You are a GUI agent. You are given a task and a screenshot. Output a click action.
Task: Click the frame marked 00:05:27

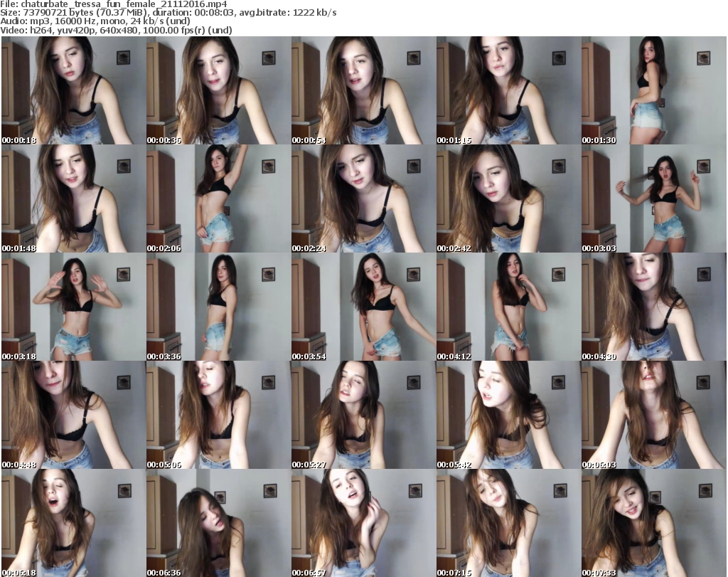point(363,415)
